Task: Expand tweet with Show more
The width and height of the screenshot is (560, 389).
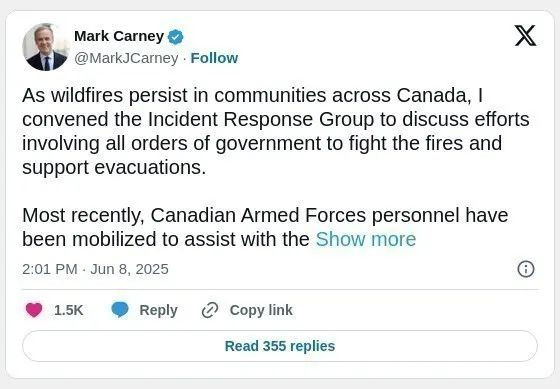Action: 366,239
